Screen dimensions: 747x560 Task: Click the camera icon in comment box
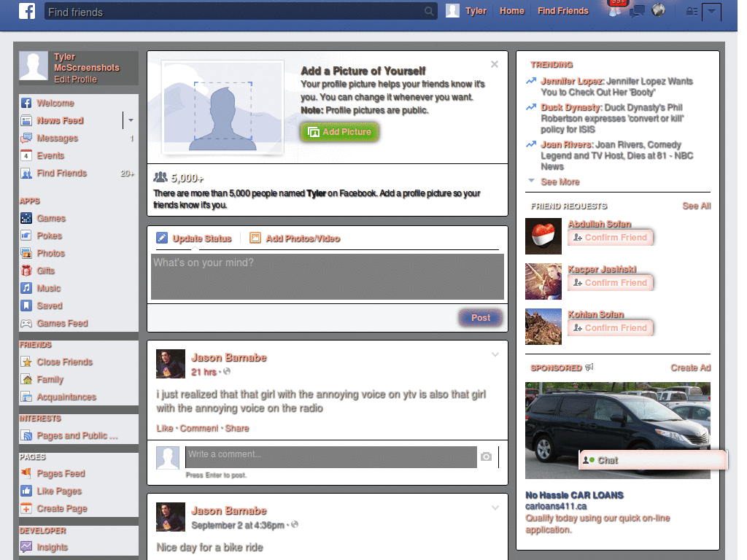pyautogui.click(x=486, y=456)
